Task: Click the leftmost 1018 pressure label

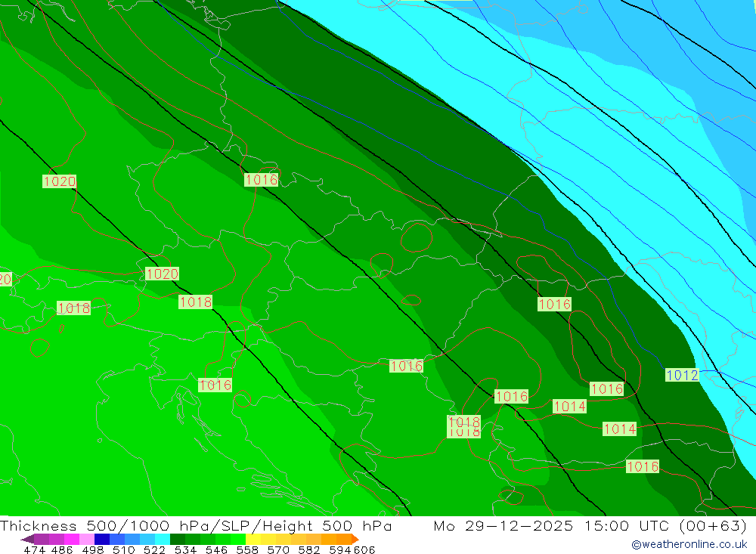Action: click(x=74, y=308)
